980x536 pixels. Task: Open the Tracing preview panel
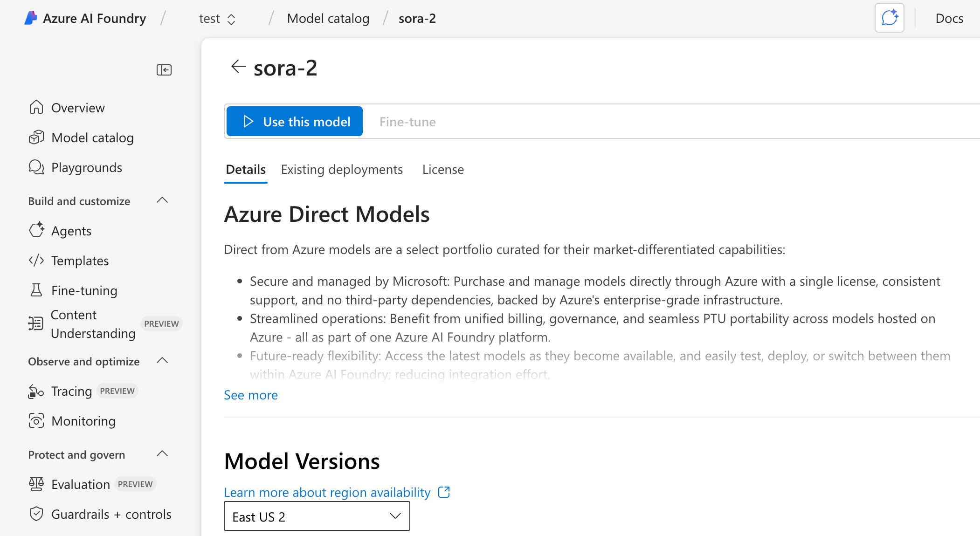coord(71,391)
